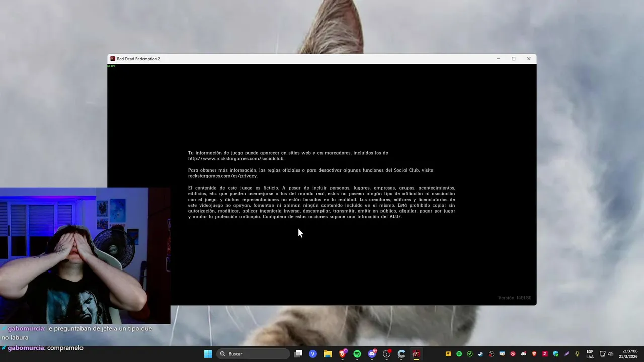Click the Red Dead Redemption 2 window title
Image resolution: width=644 pixels, height=362 pixels.
click(x=139, y=59)
